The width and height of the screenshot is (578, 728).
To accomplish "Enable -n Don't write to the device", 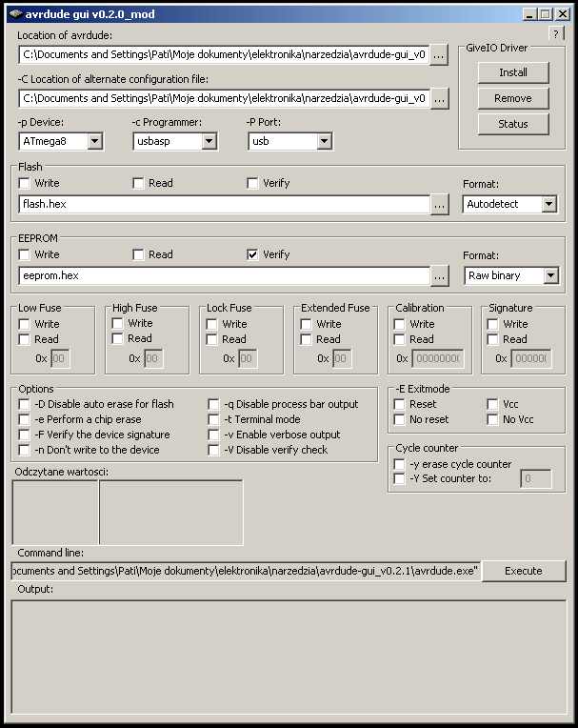I will 24,450.
